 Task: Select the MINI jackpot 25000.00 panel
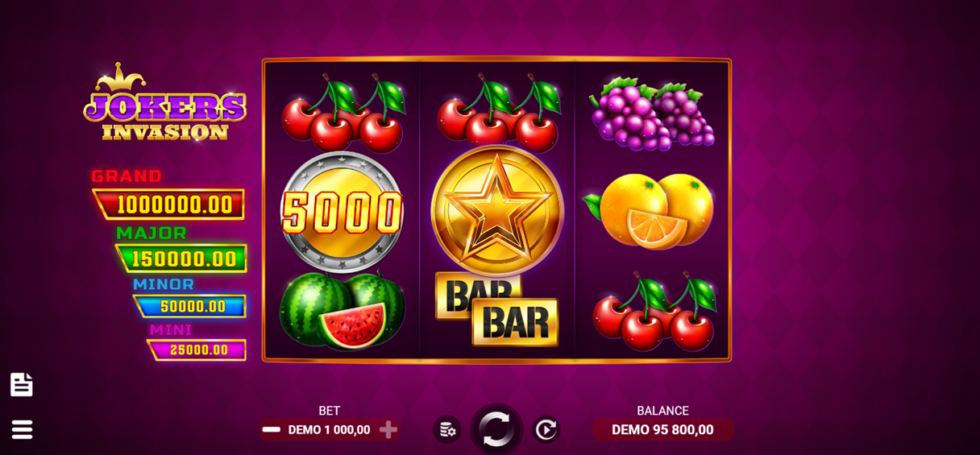click(197, 350)
